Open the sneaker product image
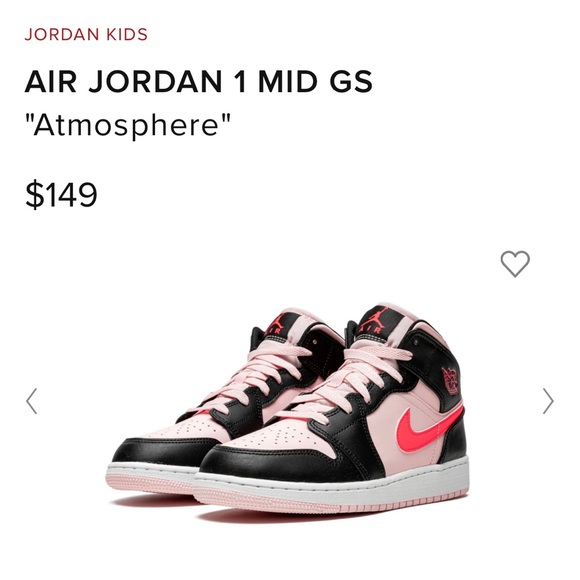The image size is (580, 580). 288,412
